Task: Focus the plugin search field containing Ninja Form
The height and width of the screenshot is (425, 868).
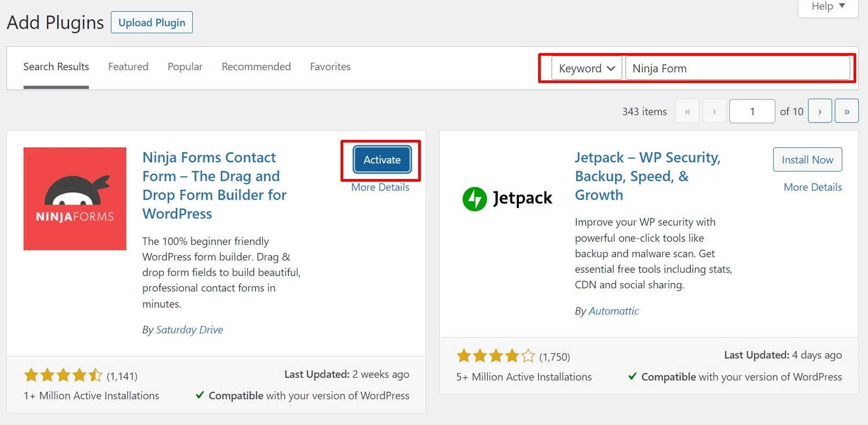Action: pyautogui.click(x=737, y=68)
